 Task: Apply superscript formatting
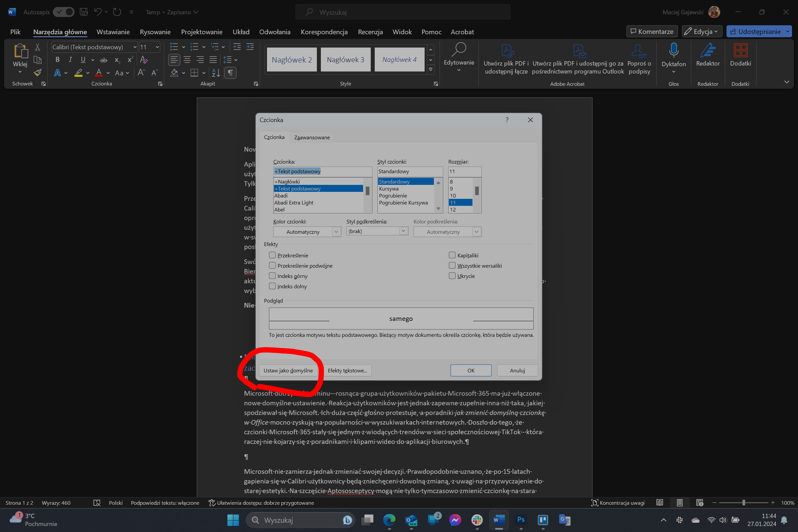tap(130, 60)
